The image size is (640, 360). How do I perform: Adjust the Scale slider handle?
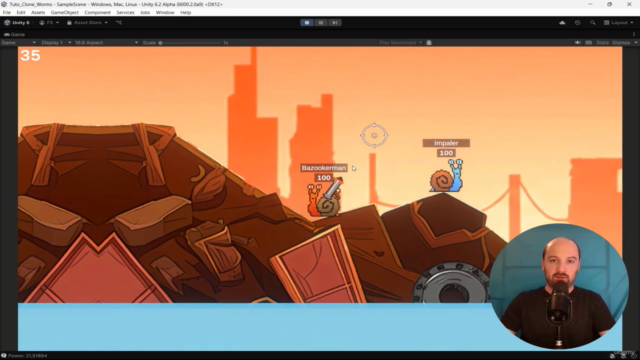(x=160, y=42)
